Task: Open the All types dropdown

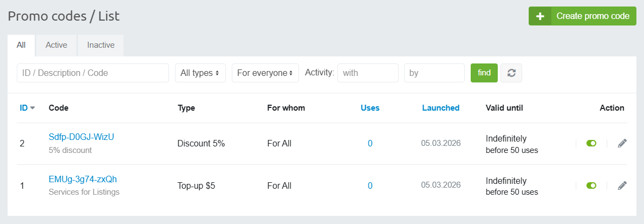Action: pos(200,73)
